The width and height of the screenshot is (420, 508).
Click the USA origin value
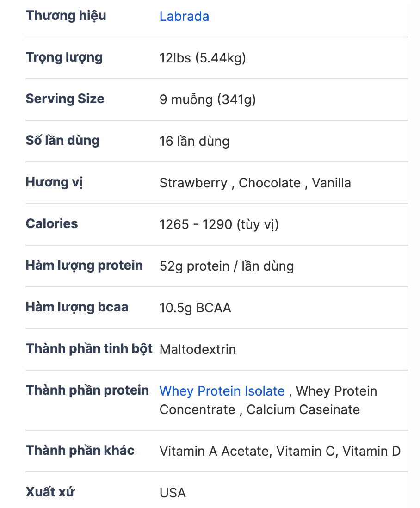pos(173,493)
